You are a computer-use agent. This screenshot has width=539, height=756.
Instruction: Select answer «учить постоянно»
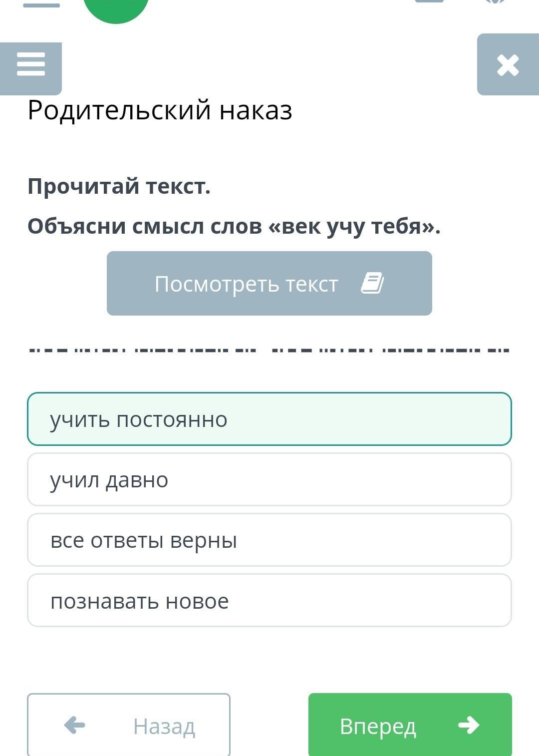(269, 419)
